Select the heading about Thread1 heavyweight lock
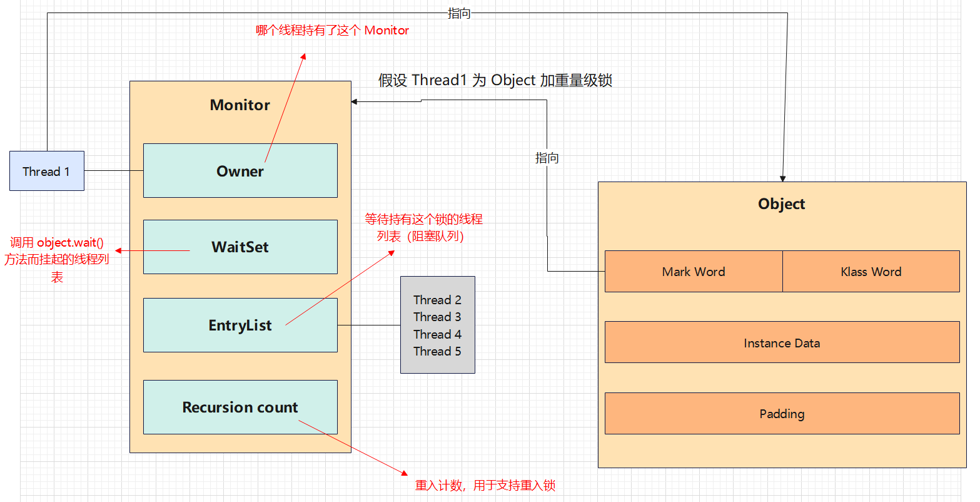 (x=495, y=81)
